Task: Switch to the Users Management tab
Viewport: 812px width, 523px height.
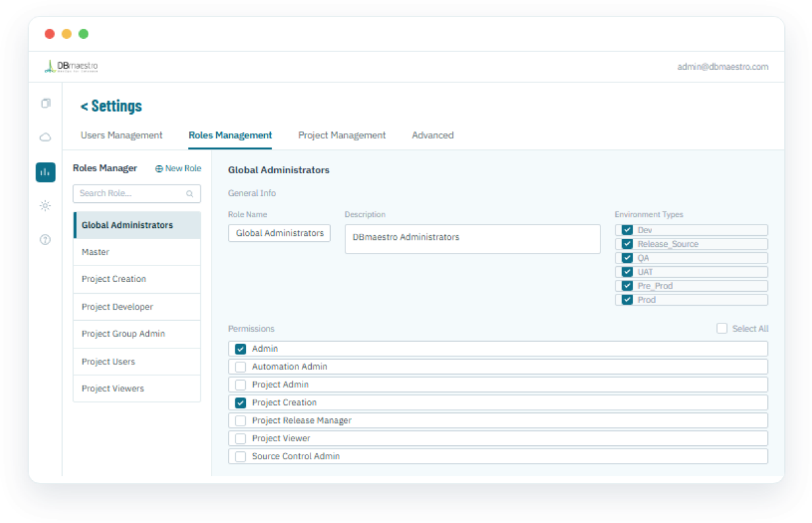Action: 121,135
